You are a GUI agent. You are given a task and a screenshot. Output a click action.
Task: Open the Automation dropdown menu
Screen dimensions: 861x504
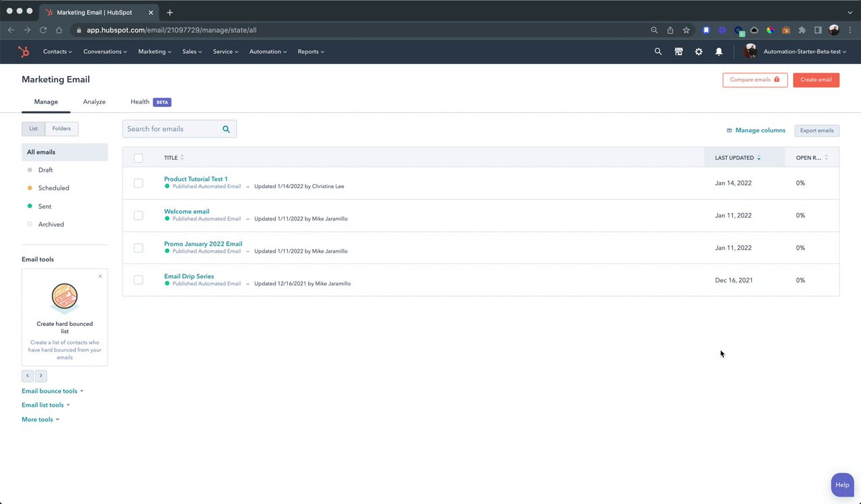[268, 52]
